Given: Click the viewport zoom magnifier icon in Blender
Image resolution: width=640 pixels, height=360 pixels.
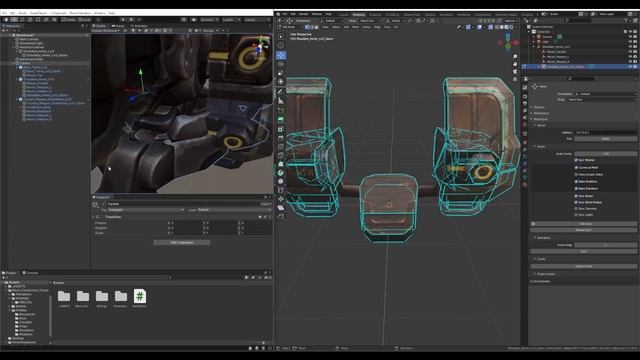Looking at the screenshot, I should pyautogui.click(x=515, y=56).
